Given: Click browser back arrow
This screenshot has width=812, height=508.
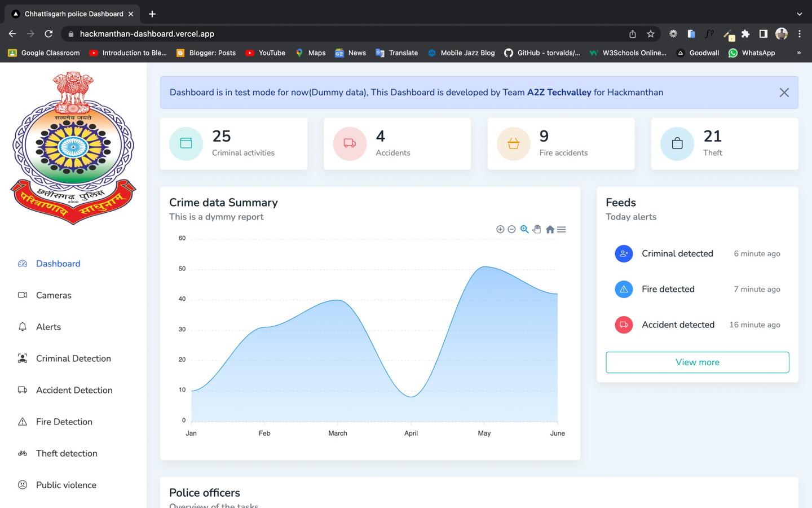Looking at the screenshot, I should tap(12, 34).
